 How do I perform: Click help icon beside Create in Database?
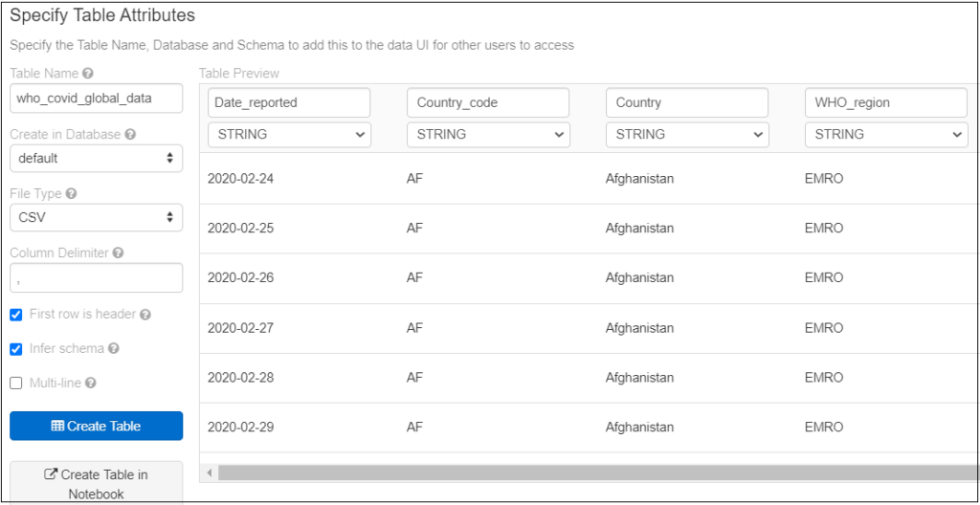point(130,134)
